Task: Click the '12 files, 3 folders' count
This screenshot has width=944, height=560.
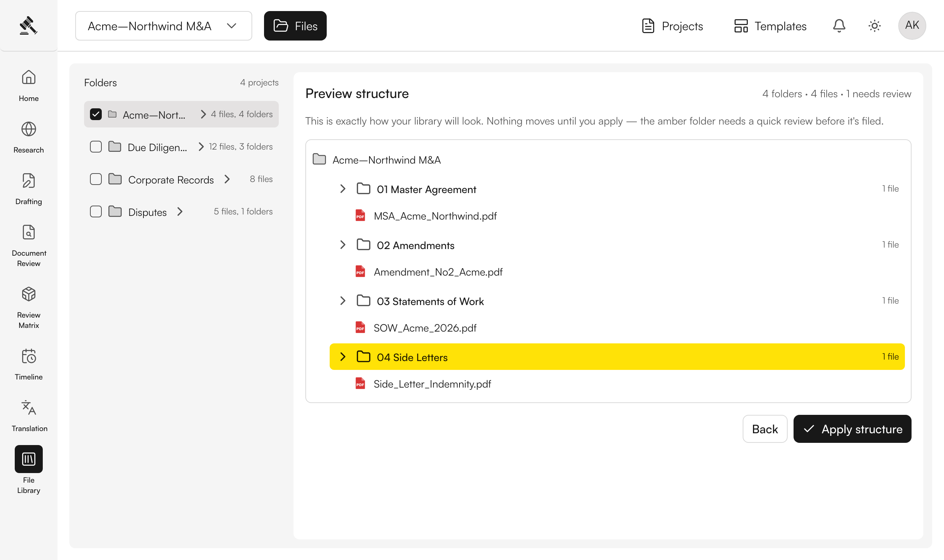Action: click(240, 146)
